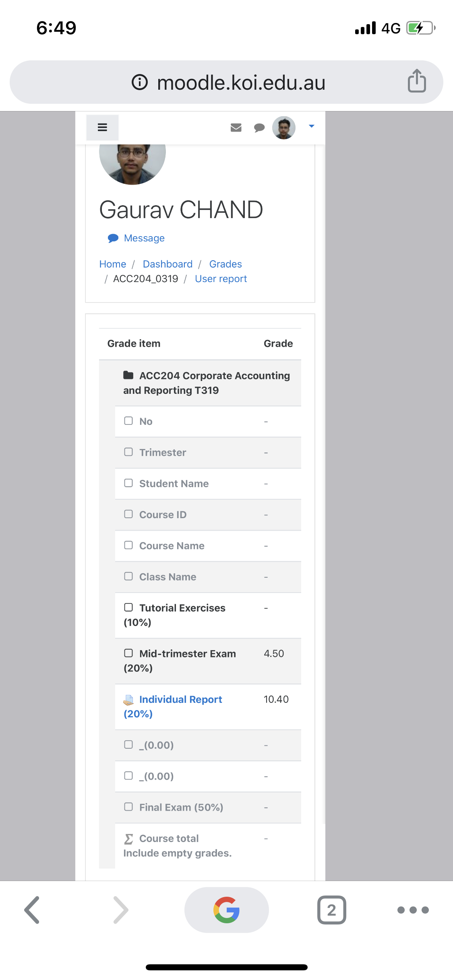Click the Final Exam item checkbox icon

coord(128,807)
